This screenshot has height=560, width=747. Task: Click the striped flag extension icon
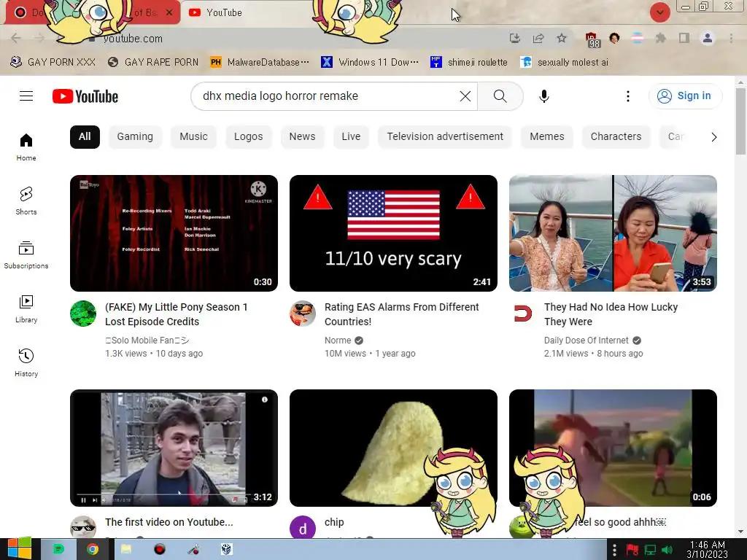pos(637,38)
